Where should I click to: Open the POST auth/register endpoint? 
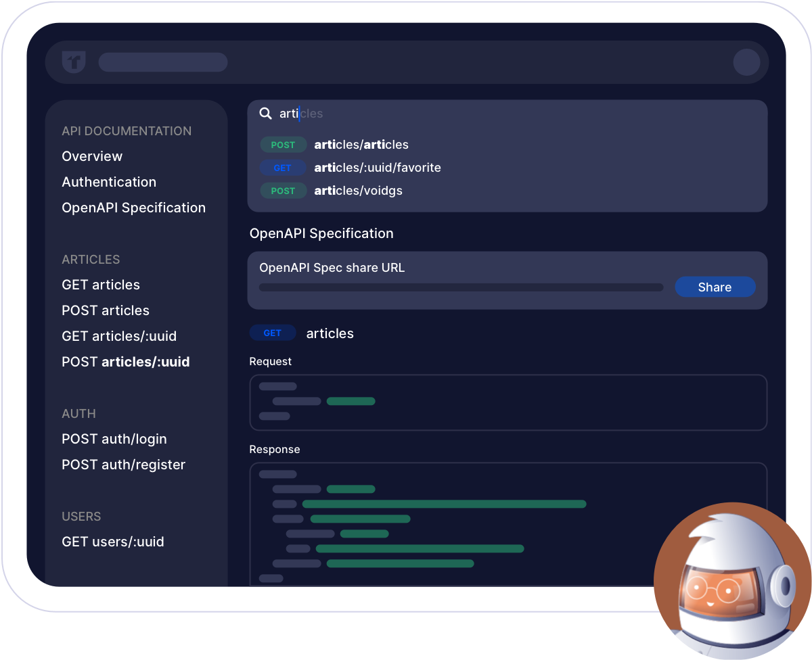click(x=123, y=465)
